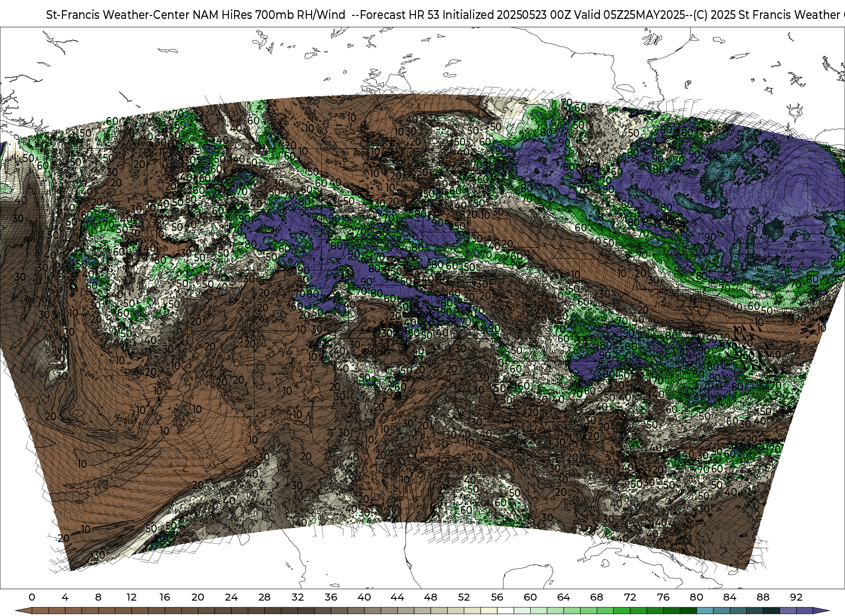Click the colorbar label "0"
The height and width of the screenshot is (616, 845).
pyautogui.click(x=32, y=597)
